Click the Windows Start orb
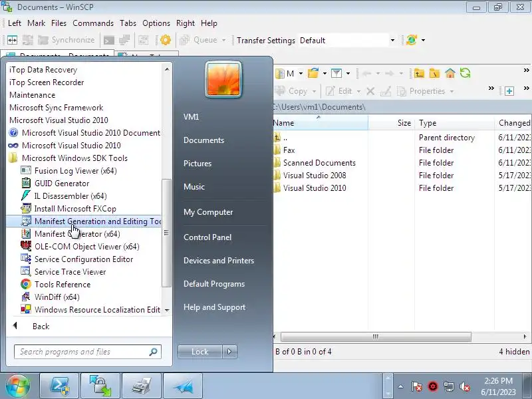 click(x=18, y=386)
